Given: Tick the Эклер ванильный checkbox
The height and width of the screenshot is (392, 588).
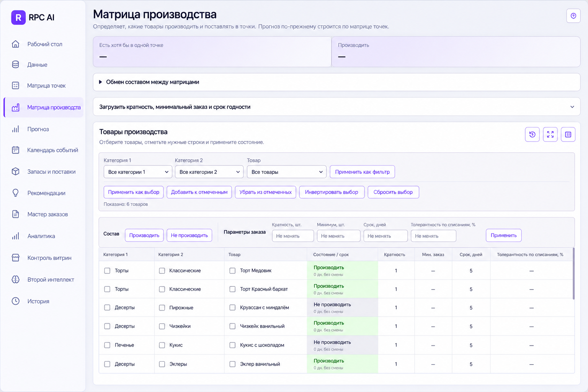Looking at the screenshot, I should point(232,364).
